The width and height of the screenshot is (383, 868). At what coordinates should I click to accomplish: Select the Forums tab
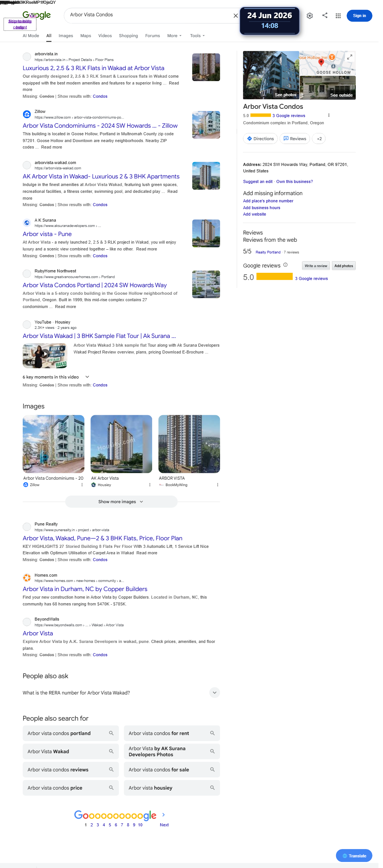coord(153,36)
